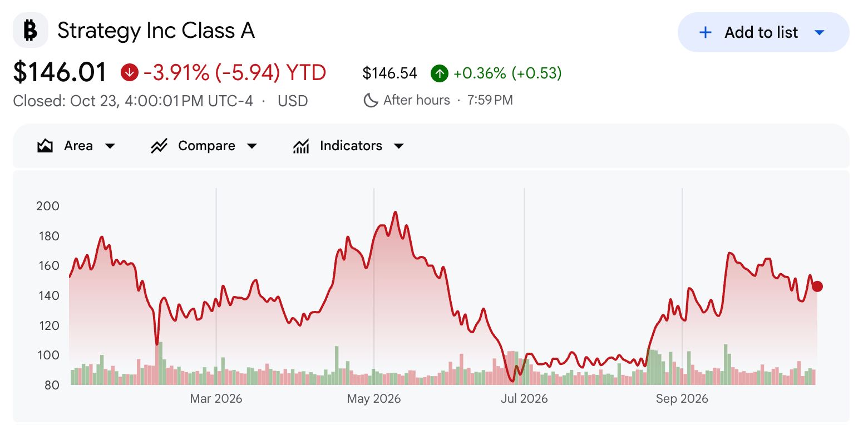Click the Mar 2026 axis label
This screenshot has width=868, height=425.
[x=216, y=399]
